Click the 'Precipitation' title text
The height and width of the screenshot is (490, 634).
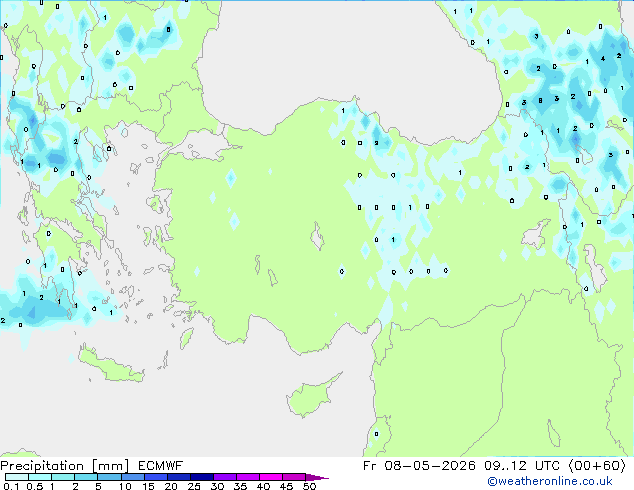coord(42,466)
